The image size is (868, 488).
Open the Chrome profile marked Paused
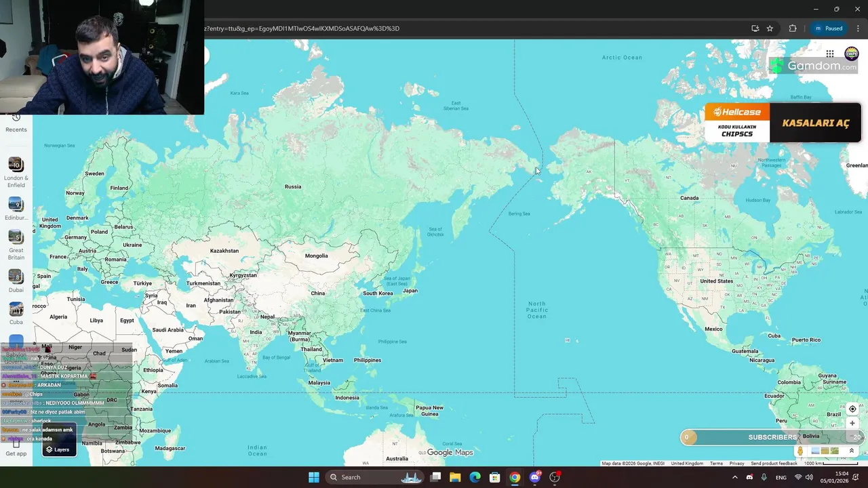[829, 28]
